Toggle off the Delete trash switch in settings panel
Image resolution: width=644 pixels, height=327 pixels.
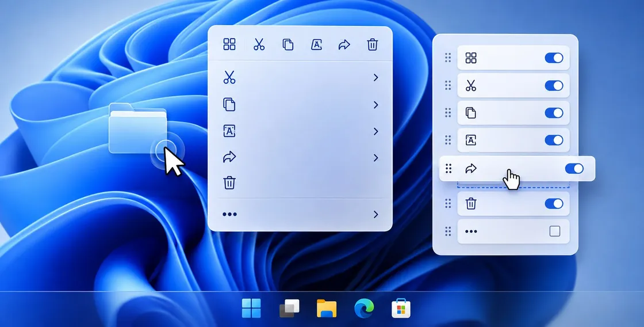coord(554,204)
